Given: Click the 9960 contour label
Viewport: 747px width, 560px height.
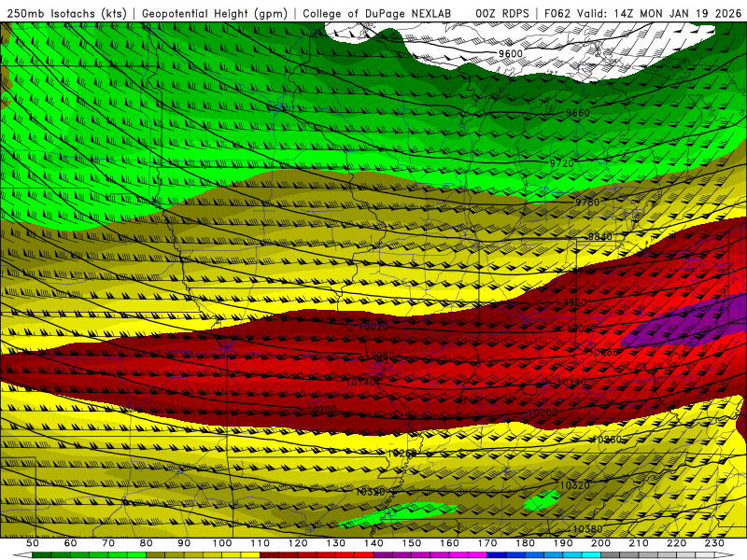Looking at the screenshot, I should point(574,302).
